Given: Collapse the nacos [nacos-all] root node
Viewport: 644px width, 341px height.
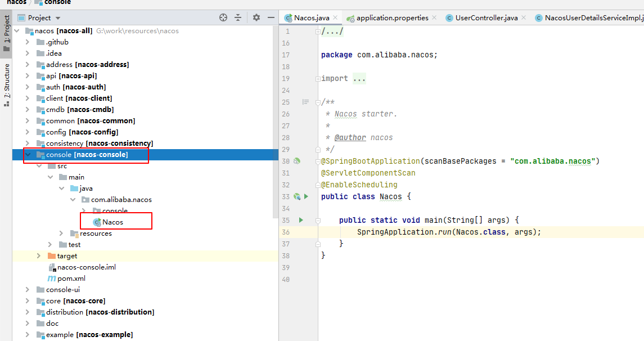Looking at the screenshot, I should [x=17, y=31].
